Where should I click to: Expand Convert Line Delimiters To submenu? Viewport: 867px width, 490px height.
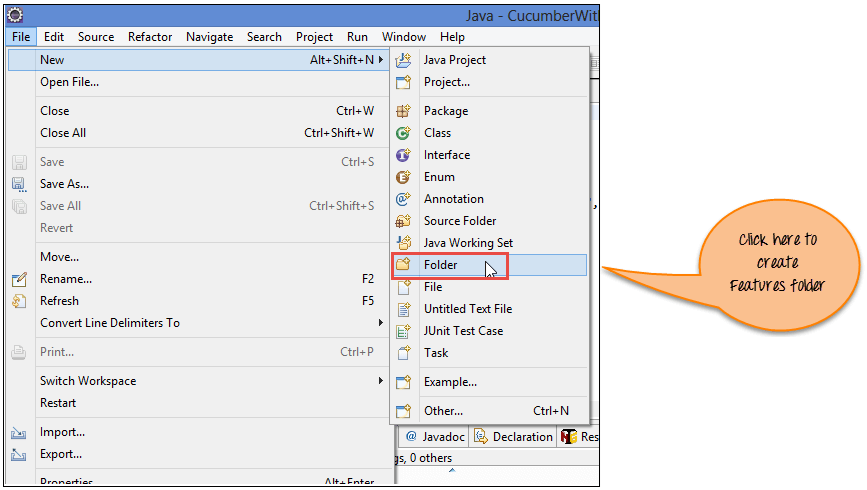point(380,323)
